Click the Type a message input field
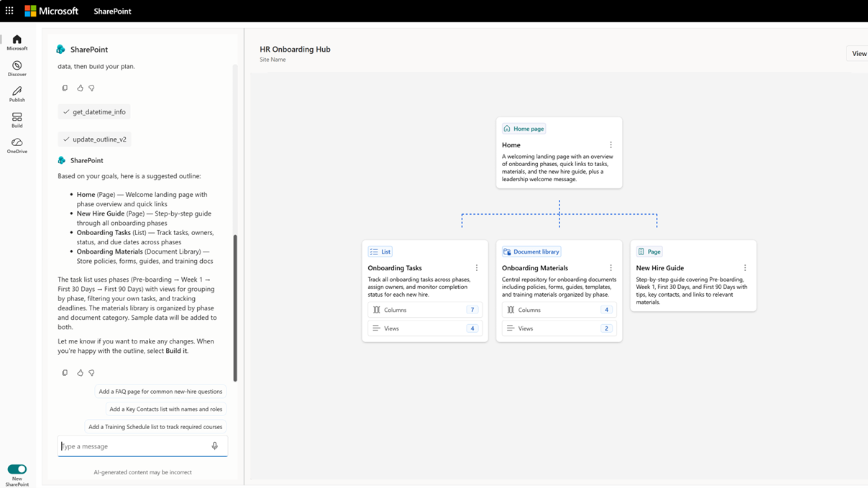The height and width of the screenshot is (488, 868). tap(129, 446)
